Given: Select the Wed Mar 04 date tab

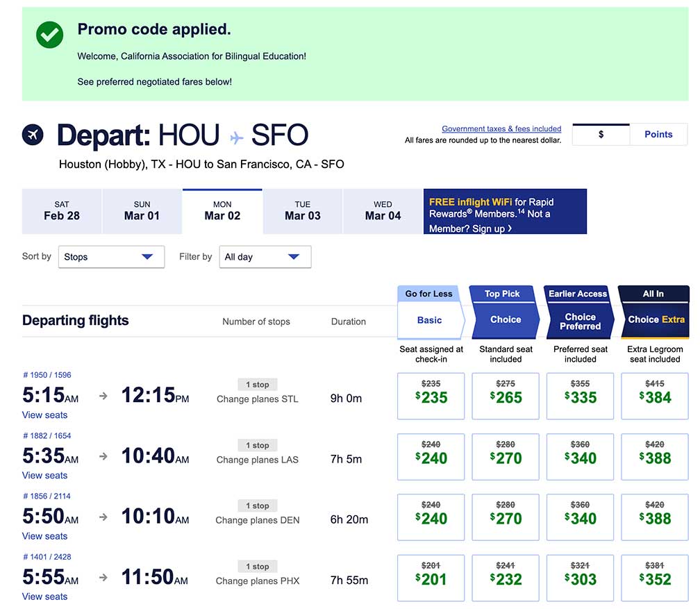Looking at the screenshot, I should 383,211.
